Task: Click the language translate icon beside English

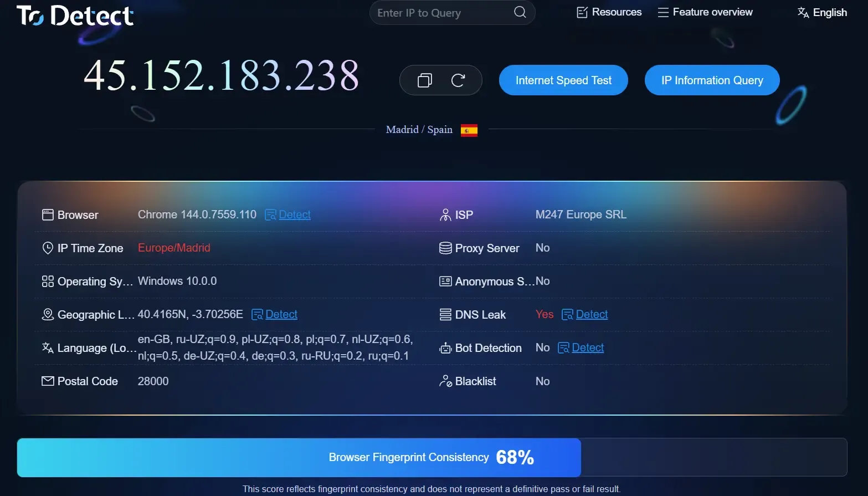Action: tap(803, 12)
